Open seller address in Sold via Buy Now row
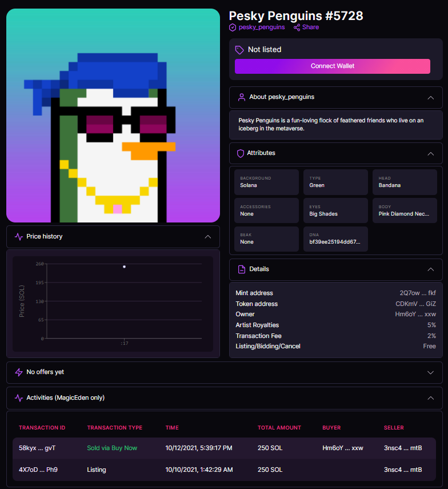Image resolution: width=448 pixels, height=489 pixels. click(x=403, y=448)
